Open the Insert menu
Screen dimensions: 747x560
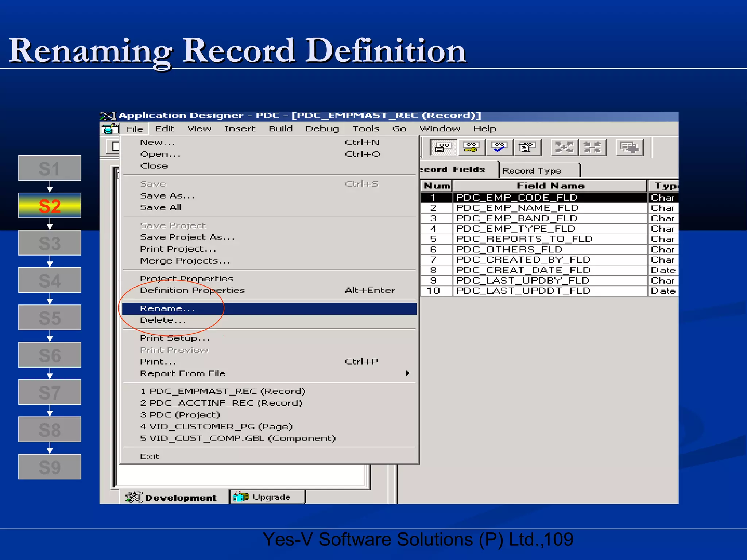click(x=240, y=129)
